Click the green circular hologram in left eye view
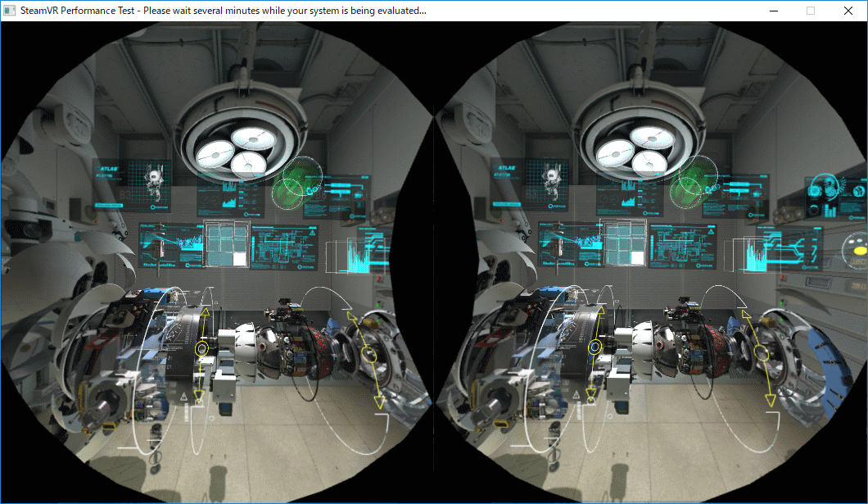Image resolution: width=868 pixels, height=504 pixels. [x=296, y=184]
